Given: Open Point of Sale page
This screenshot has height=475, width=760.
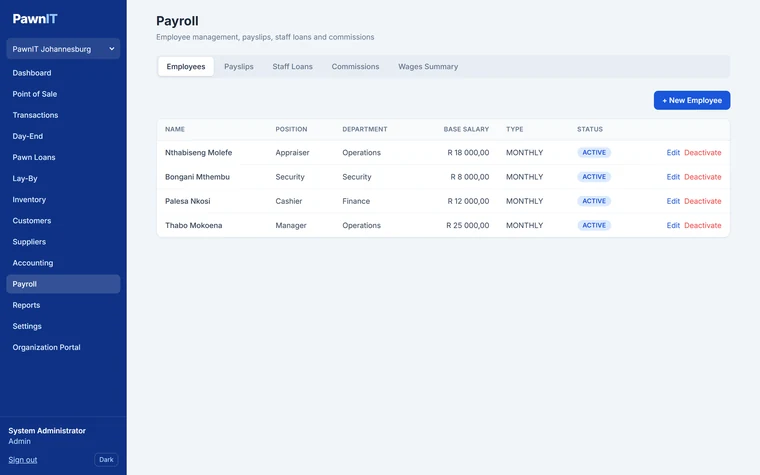Looking at the screenshot, I should pyautogui.click(x=35, y=94).
